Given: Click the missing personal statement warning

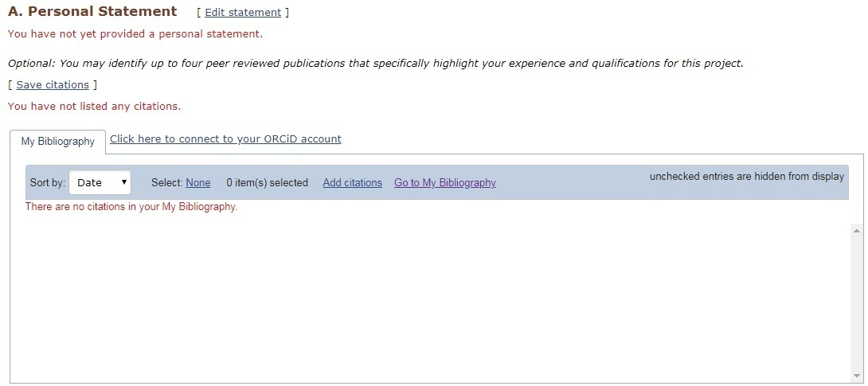Looking at the screenshot, I should 135,34.
